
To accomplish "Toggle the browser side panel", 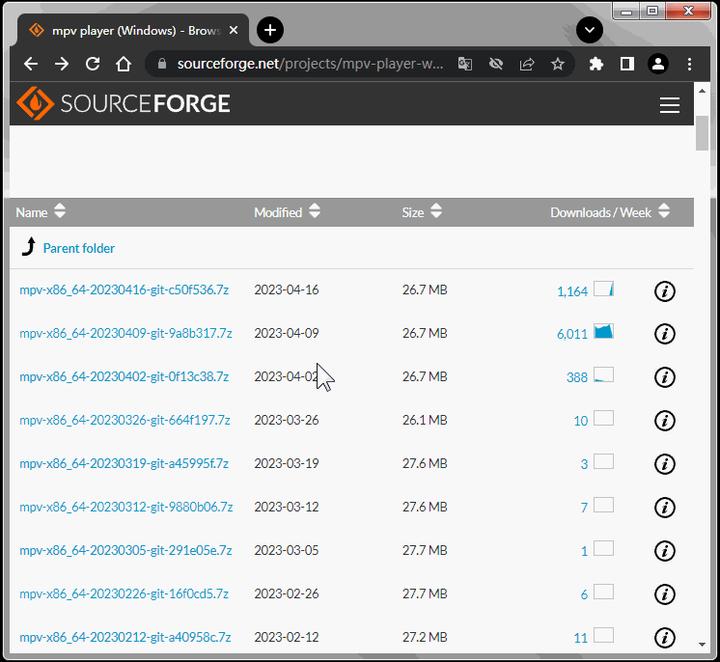I will (x=627, y=64).
